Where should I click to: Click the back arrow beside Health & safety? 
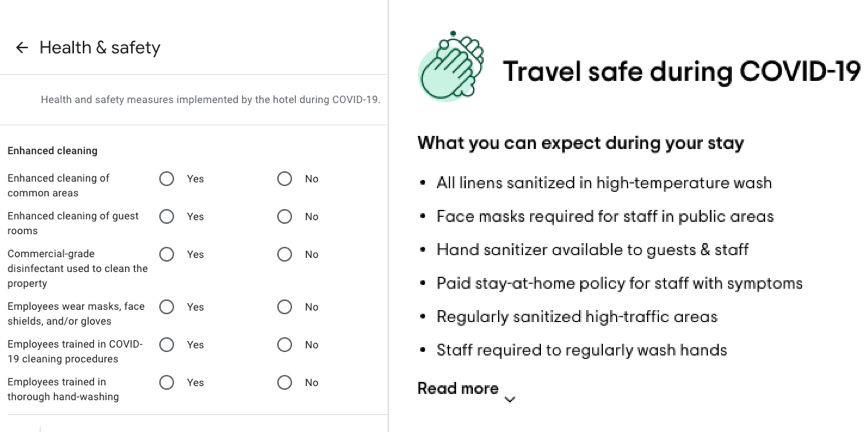coord(21,48)
